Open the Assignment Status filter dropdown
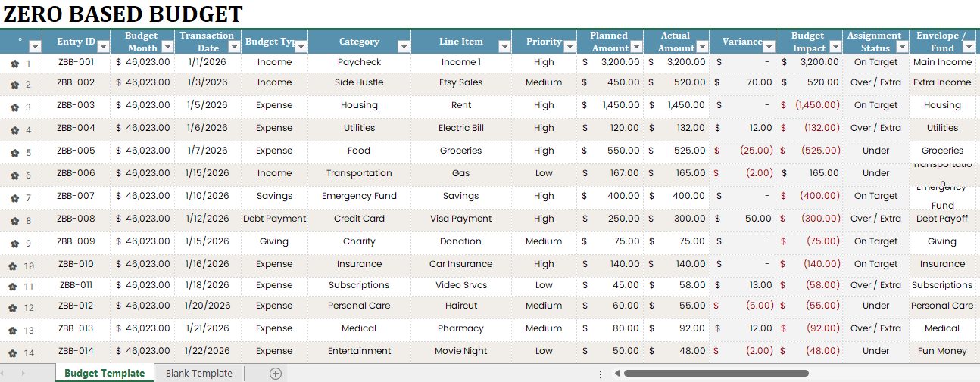980x382 pixels. (x=900, y=47)
